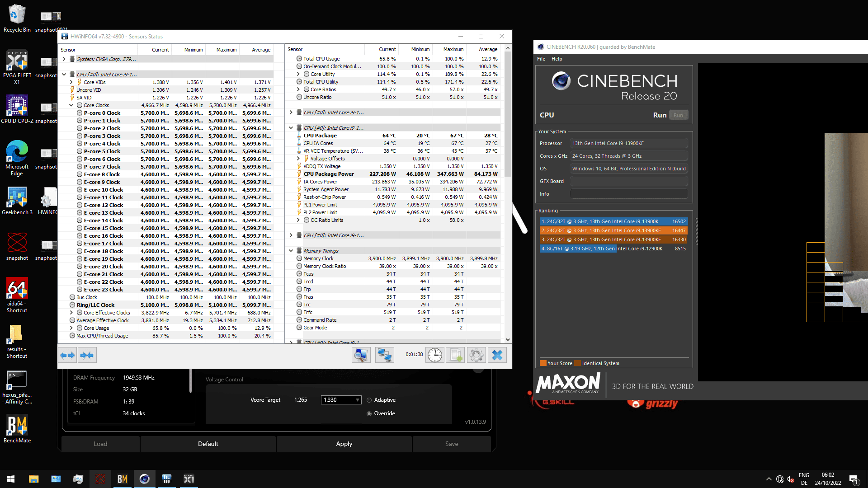Click the monitor with magnifier icon
Viewport: 868px width, 488px height.
[x=361, y=355]
